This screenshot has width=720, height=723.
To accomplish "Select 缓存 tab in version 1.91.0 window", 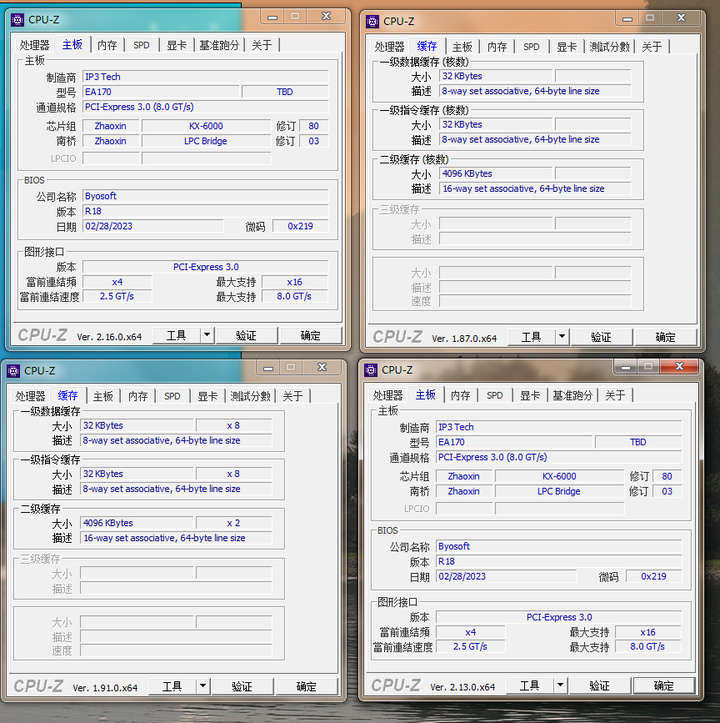I will pyautogui.click(x=68, y=395).
